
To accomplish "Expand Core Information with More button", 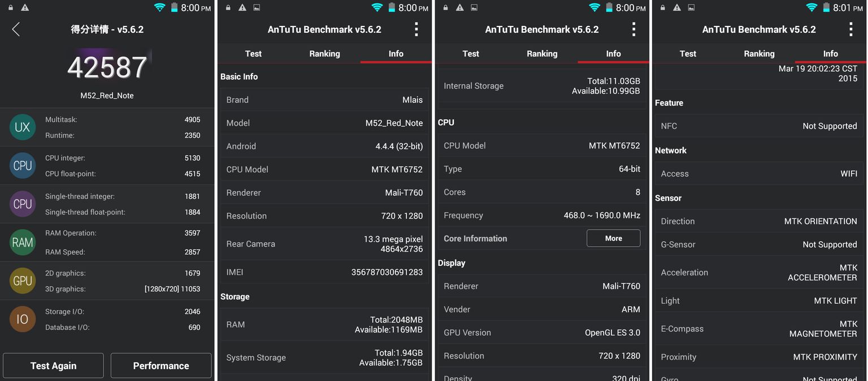I will tap(614, 238).
